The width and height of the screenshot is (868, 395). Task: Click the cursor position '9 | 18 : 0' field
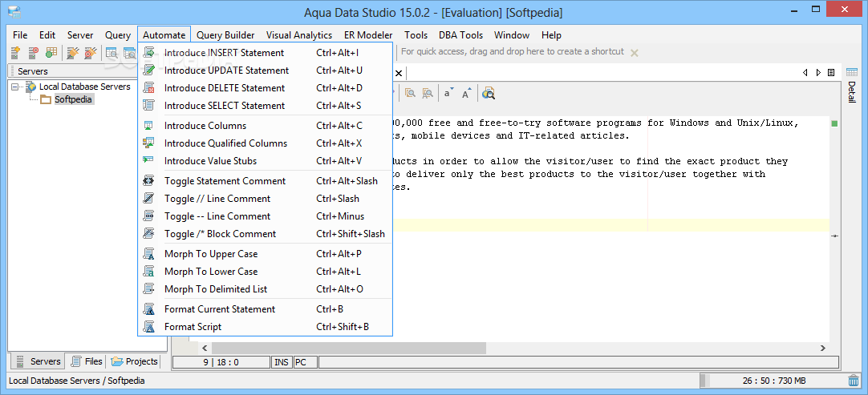(x=221, y=362)
